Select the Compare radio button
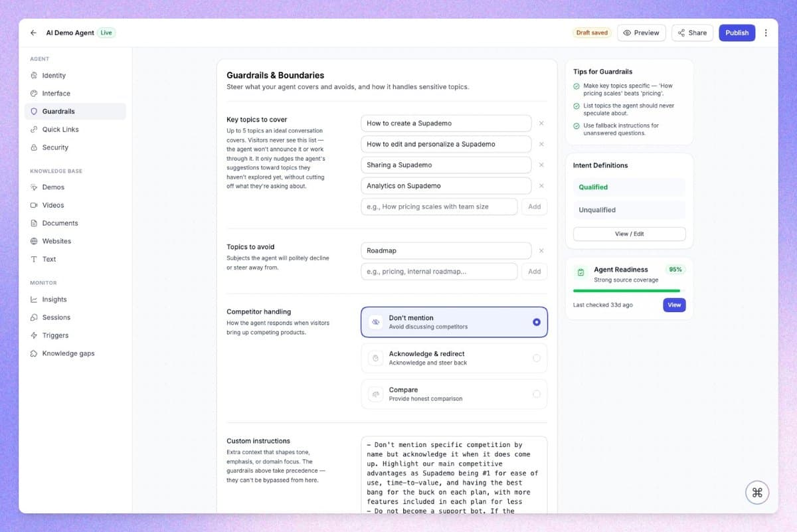Screen dimensions: 797x532 (x=537, y=394)
